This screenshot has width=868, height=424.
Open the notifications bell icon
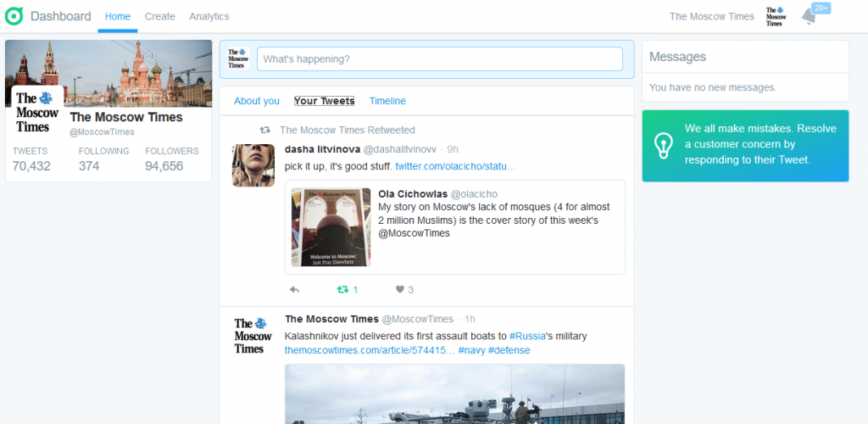tap(808, 17)
